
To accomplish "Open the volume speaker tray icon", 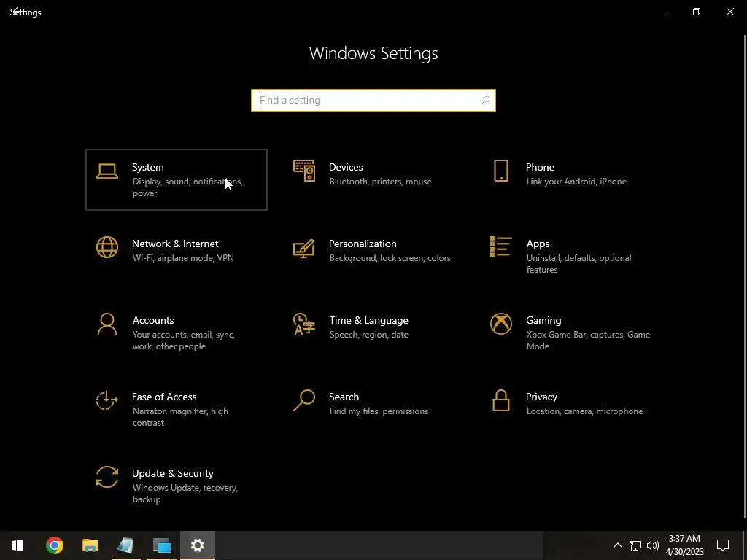I will (x=653, y=545).
